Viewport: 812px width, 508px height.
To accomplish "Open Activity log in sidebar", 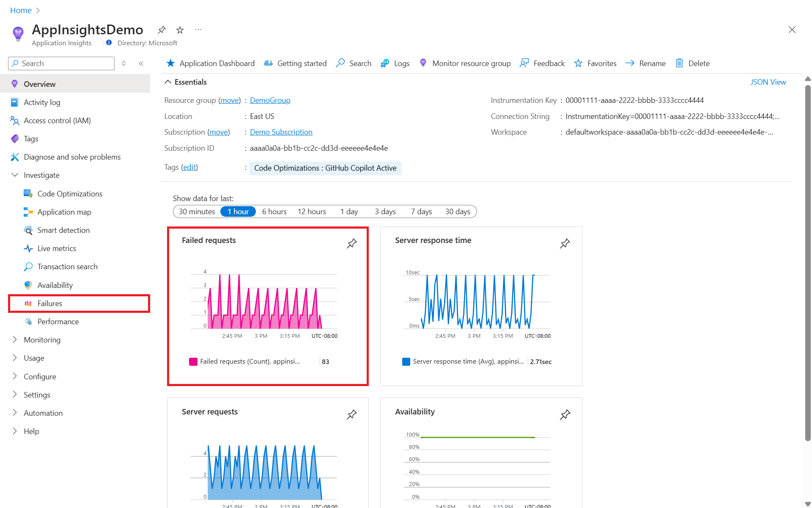I will tap(42, 102).
